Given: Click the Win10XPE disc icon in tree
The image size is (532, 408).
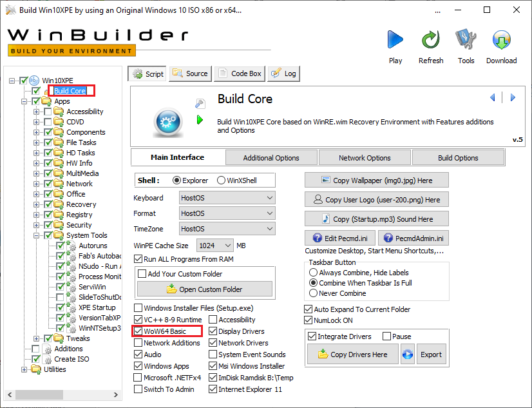Looking at the screenshot, I should (34, 81).
